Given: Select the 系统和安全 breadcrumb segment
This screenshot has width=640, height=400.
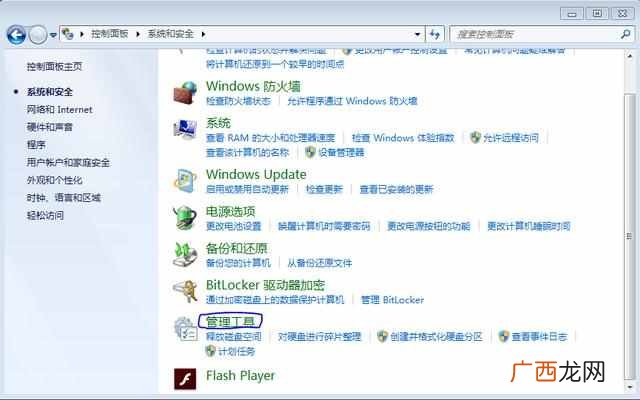Looking at the screenshot, I should [x=170, y=34].
